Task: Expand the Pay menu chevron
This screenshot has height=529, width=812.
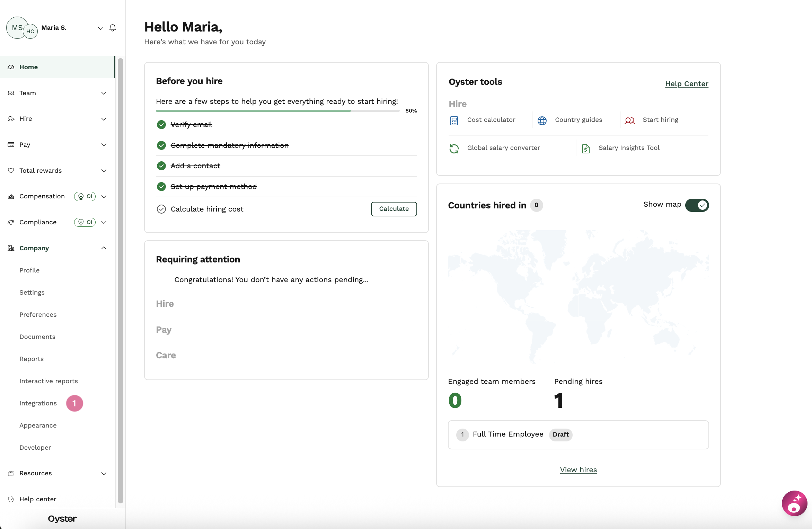Action: [104, 145]
